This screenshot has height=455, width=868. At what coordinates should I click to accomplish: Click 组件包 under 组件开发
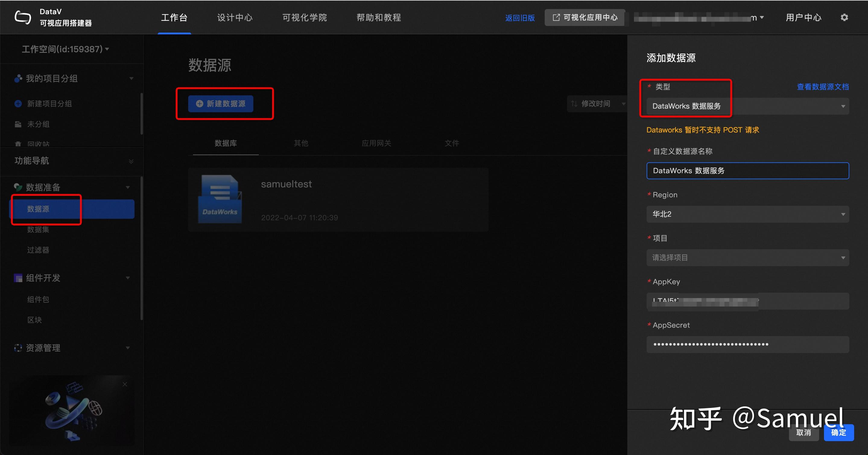[38, 299]
